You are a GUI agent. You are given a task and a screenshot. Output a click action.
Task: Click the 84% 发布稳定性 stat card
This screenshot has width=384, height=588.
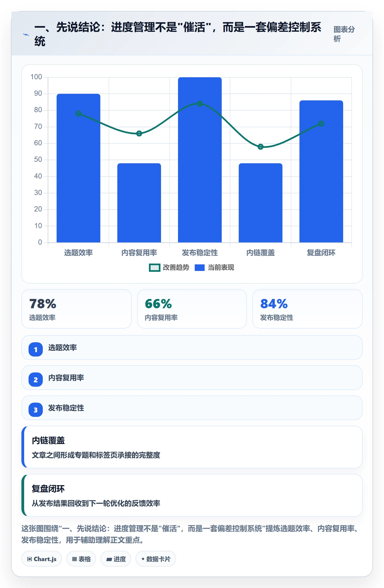pyautogui.click(x=307, y=309)
